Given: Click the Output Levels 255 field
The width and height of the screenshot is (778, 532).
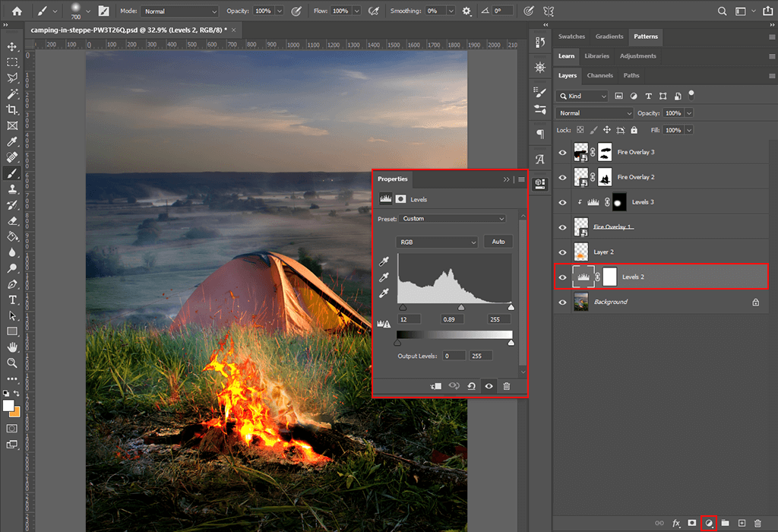Looking at the screenshot, I should (x=481, y=356).
